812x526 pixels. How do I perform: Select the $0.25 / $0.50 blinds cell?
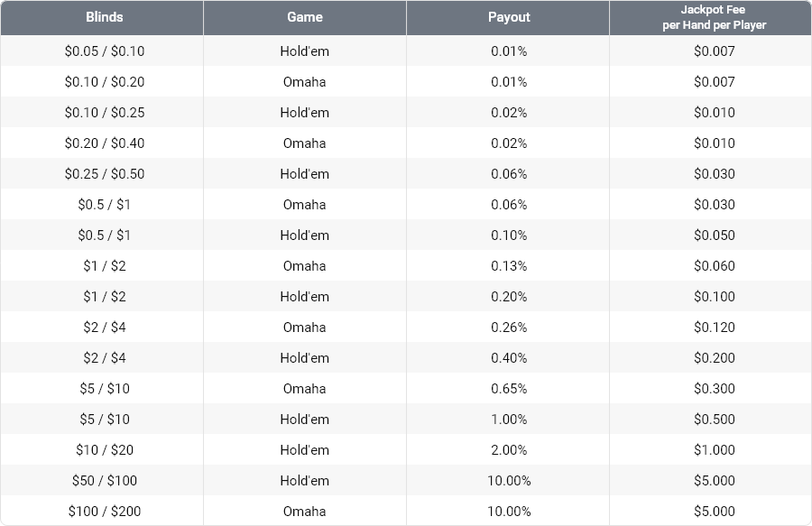click(105, 174)
